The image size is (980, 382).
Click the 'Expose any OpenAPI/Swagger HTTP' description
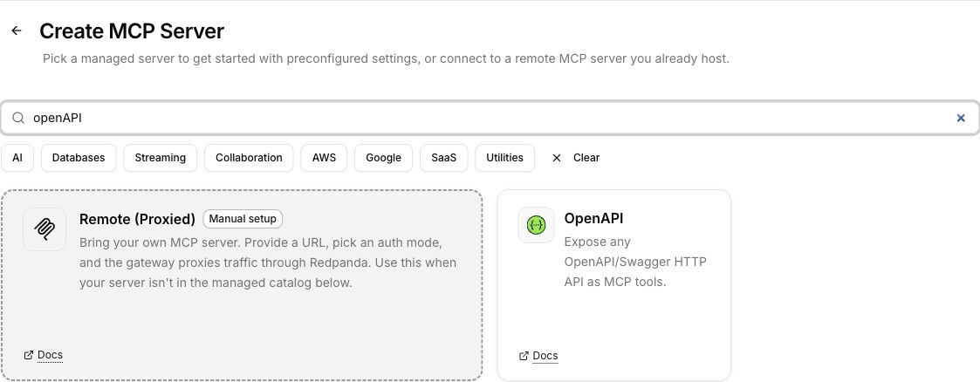[x=635, y=262]
